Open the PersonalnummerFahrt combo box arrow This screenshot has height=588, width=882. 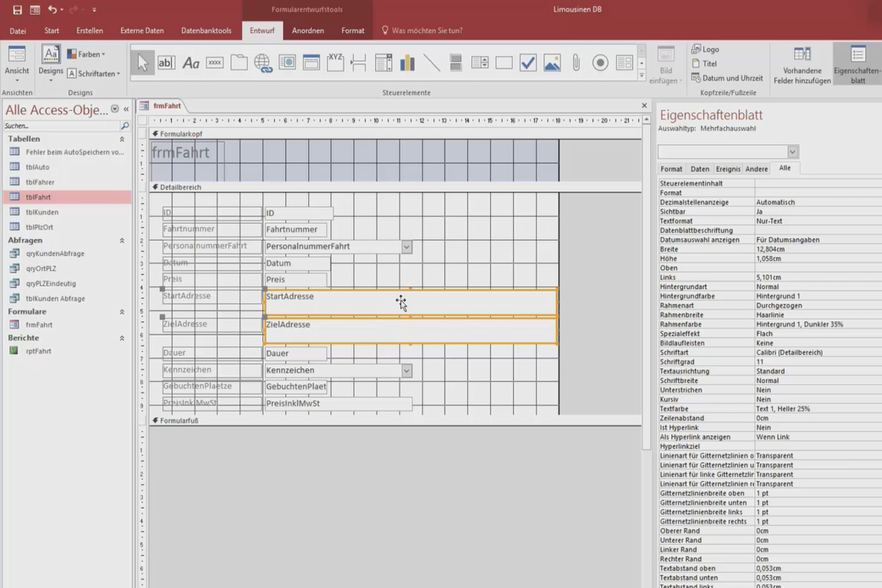point(406,247)
